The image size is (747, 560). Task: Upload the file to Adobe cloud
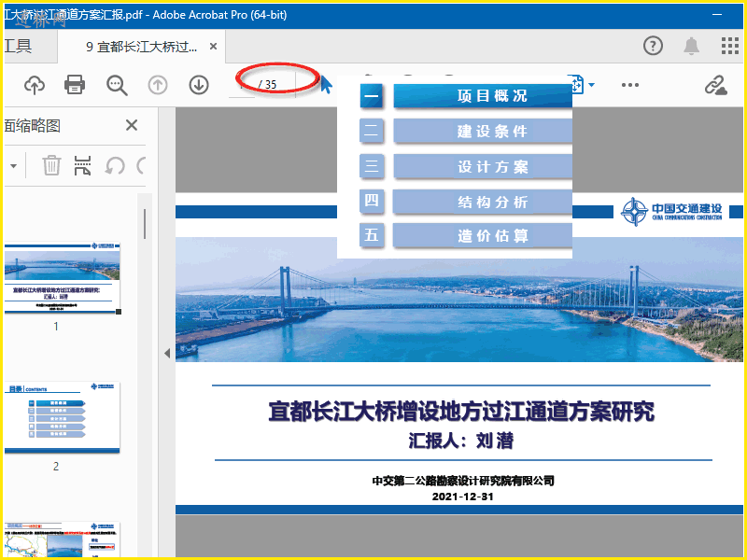35,85
